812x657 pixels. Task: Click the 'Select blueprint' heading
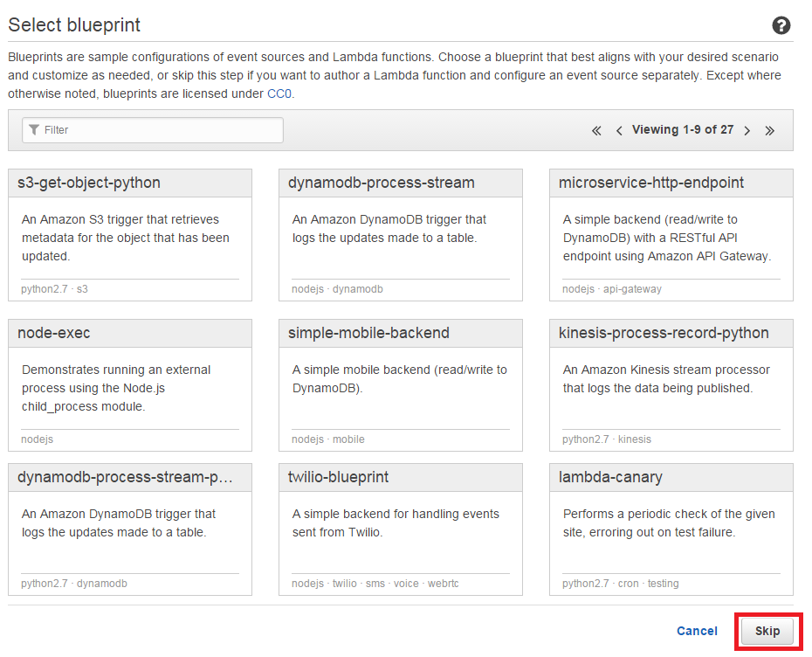(x=74, y=24)
